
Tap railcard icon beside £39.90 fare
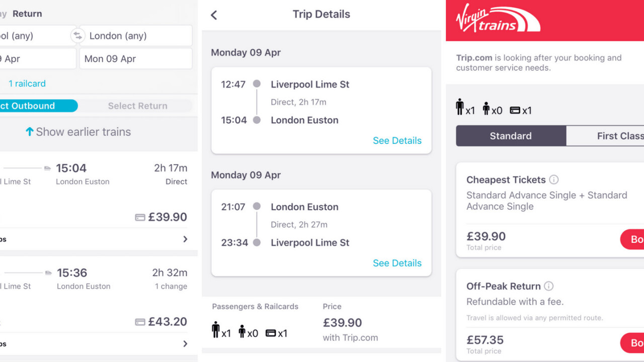pyautogui.click(x=140, y=217)
